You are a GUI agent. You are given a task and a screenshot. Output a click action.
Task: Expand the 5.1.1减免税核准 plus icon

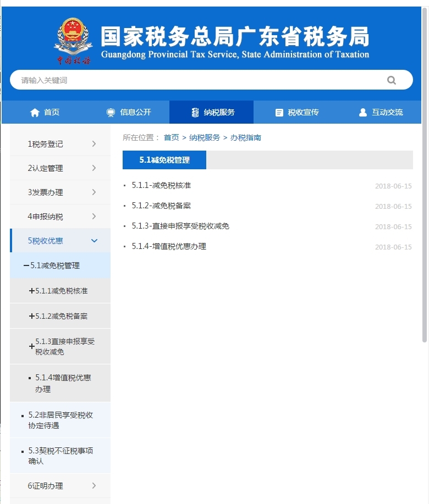(x=31, y=291)
